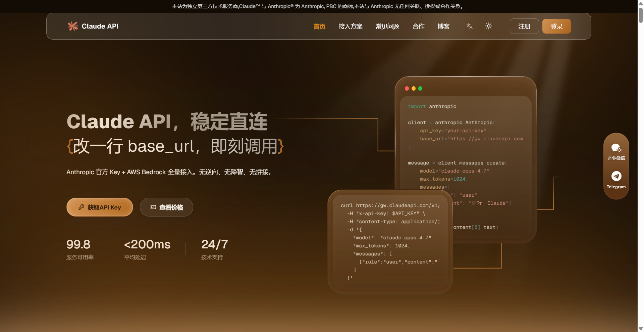
Task: Click the red dot in code window
Action: coord(407,89)
